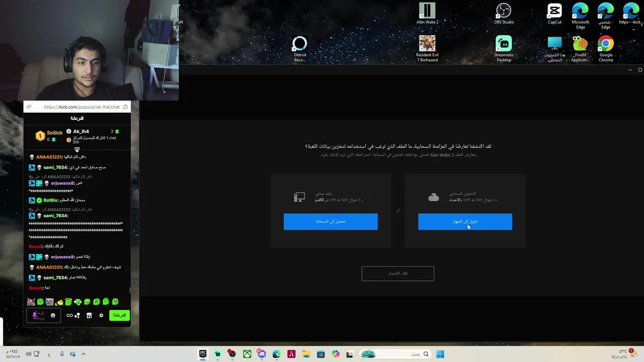Click the local file computer icon

coord(299,198)
